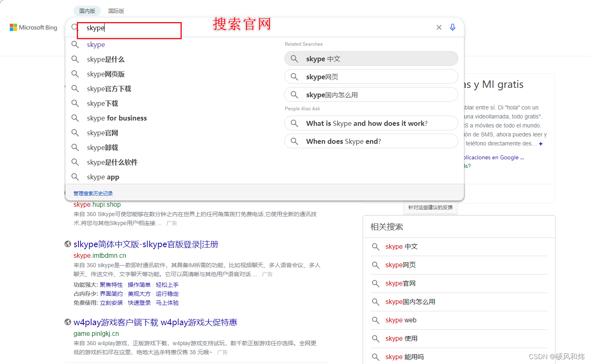Click the 快速登录 sublink

tap(139, 303)
